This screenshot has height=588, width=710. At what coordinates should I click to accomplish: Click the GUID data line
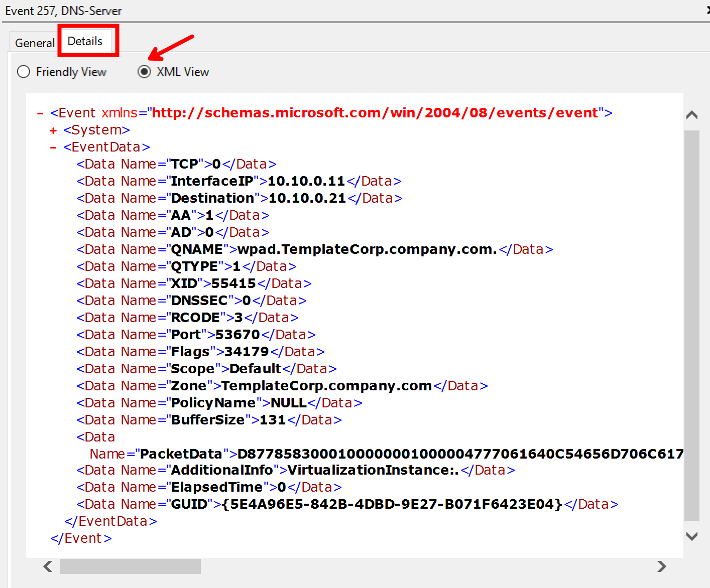[347, 504]
